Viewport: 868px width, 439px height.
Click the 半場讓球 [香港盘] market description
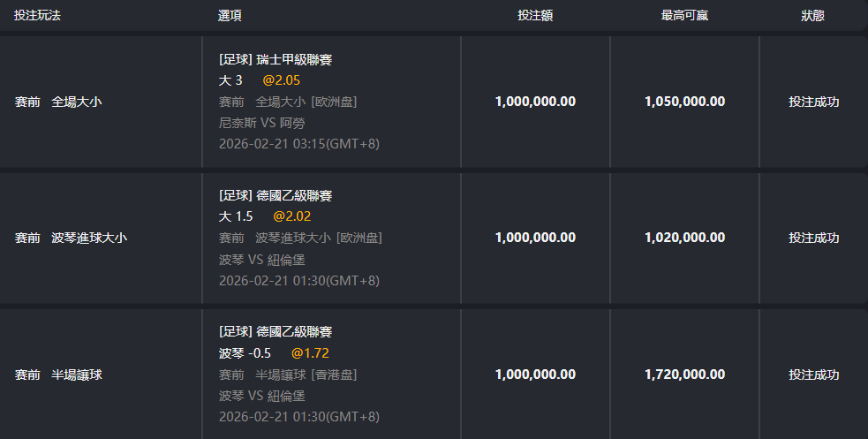(306, 375)
